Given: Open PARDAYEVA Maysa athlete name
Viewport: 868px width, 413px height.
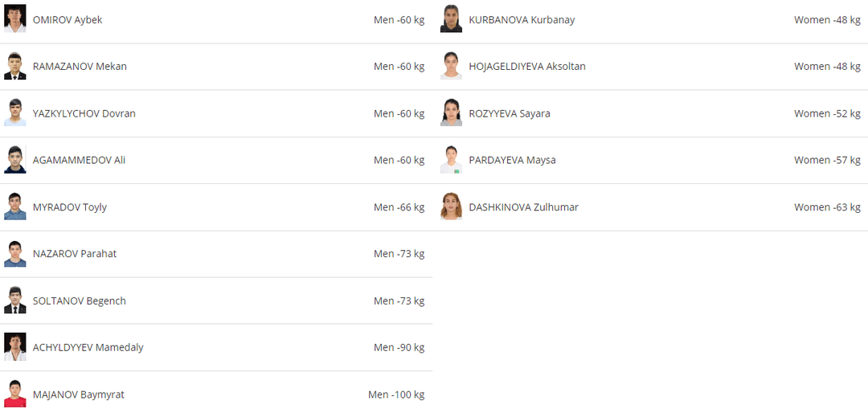Looking at the screenshot, I should (512, 160).
